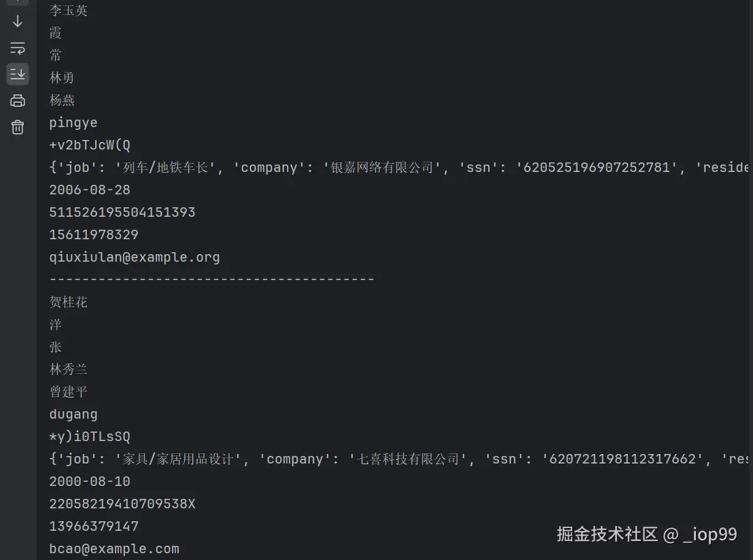Click the password text +v2bTJcW(Q
Viewport: 753px width, 560px height.
click(x=89, y=145)
